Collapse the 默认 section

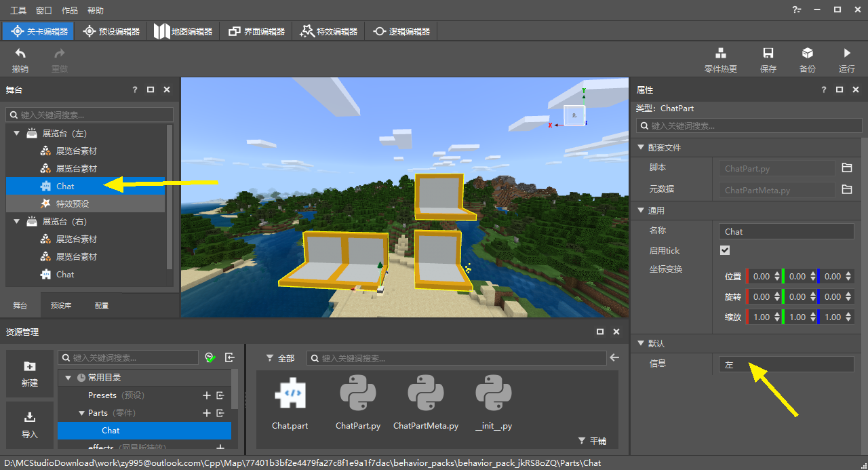(x=640, y=343)
